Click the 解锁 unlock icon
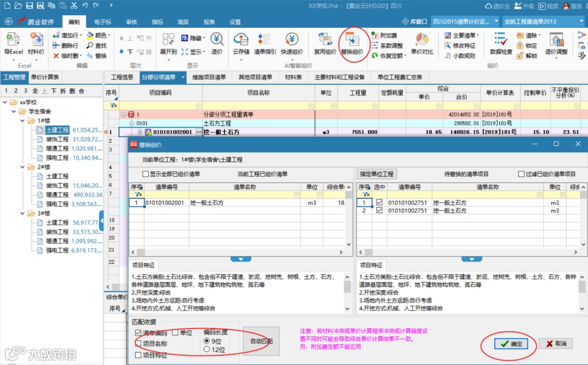588x365 pixels. coord(520,56)
